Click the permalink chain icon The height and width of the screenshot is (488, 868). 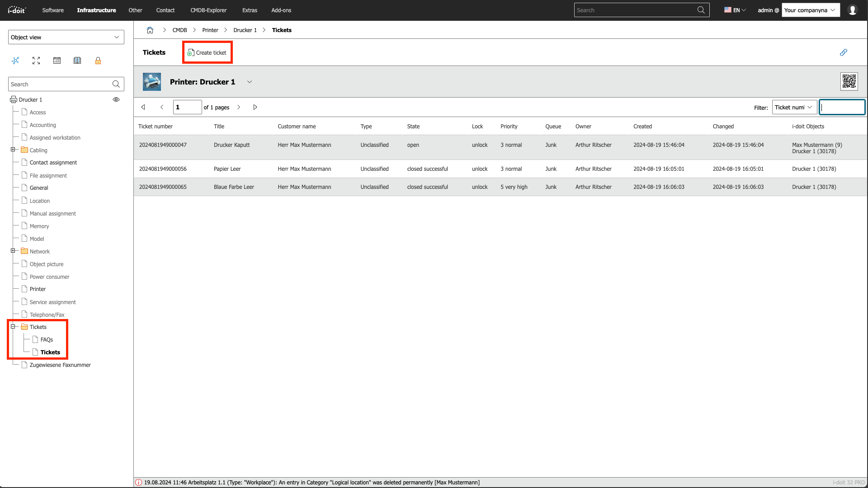(844, 52)
